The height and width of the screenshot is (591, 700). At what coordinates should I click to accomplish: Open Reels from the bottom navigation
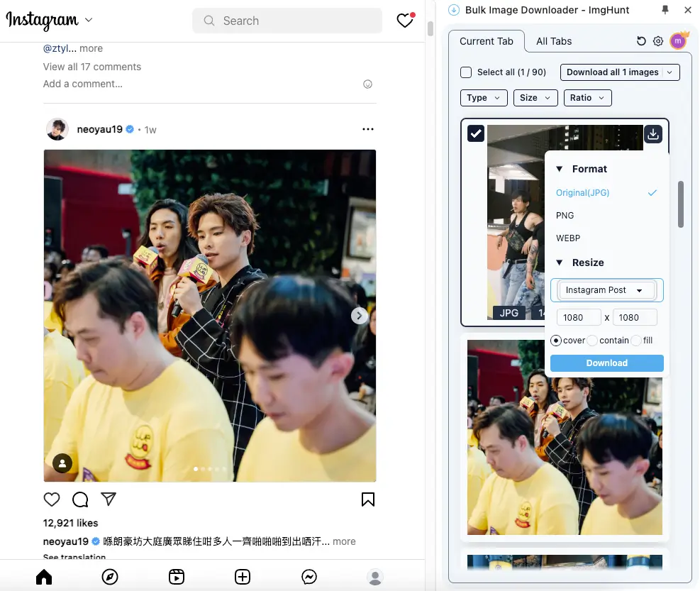(176, 577)
